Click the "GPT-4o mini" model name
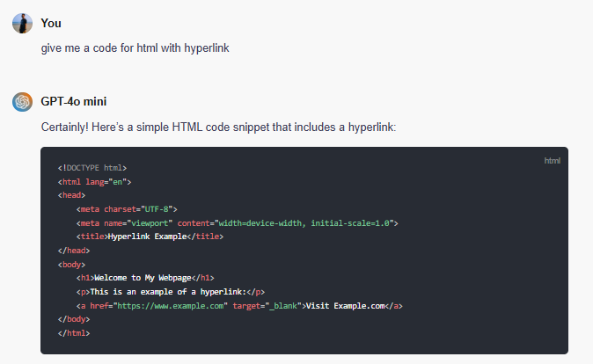 [74, 102]
